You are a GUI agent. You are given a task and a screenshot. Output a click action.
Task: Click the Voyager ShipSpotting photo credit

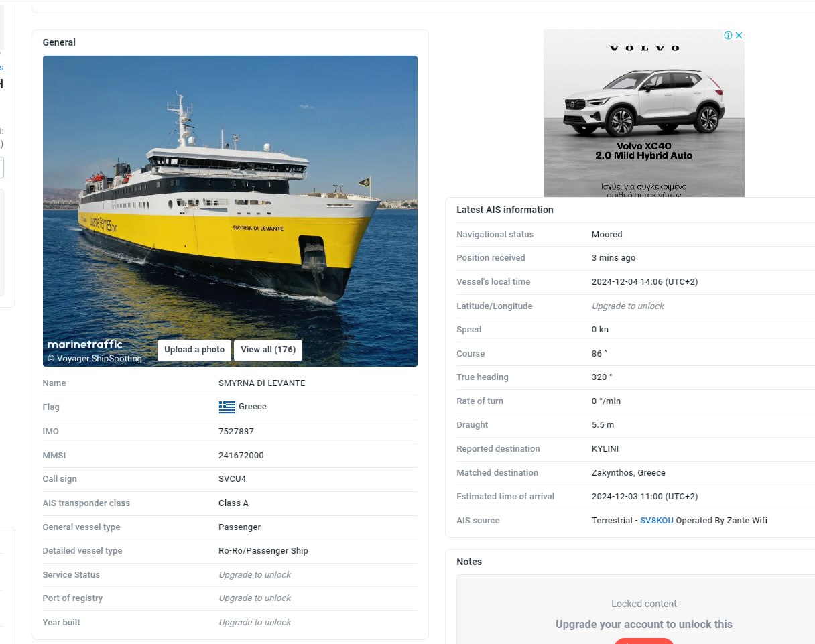coord(95,359)
